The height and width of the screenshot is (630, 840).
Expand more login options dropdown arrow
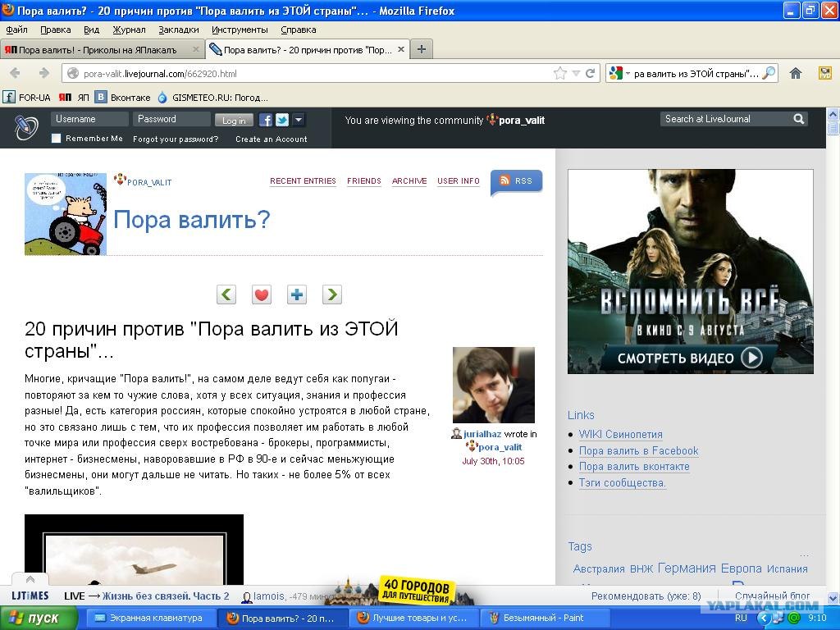299,120
